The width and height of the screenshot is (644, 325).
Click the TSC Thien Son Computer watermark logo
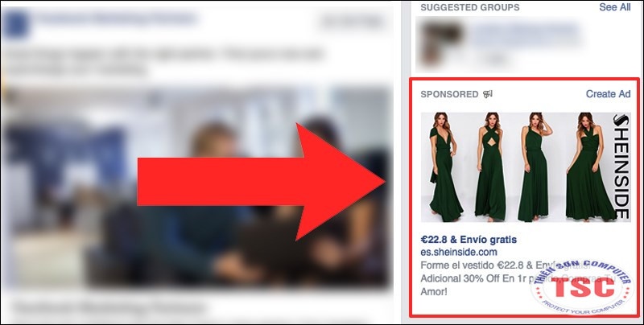point(582,287)
